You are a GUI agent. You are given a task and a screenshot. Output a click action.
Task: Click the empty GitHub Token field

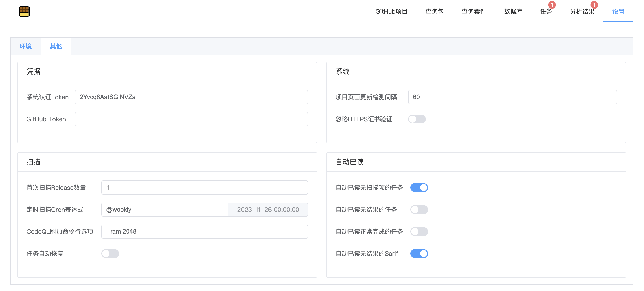point(191,119)
